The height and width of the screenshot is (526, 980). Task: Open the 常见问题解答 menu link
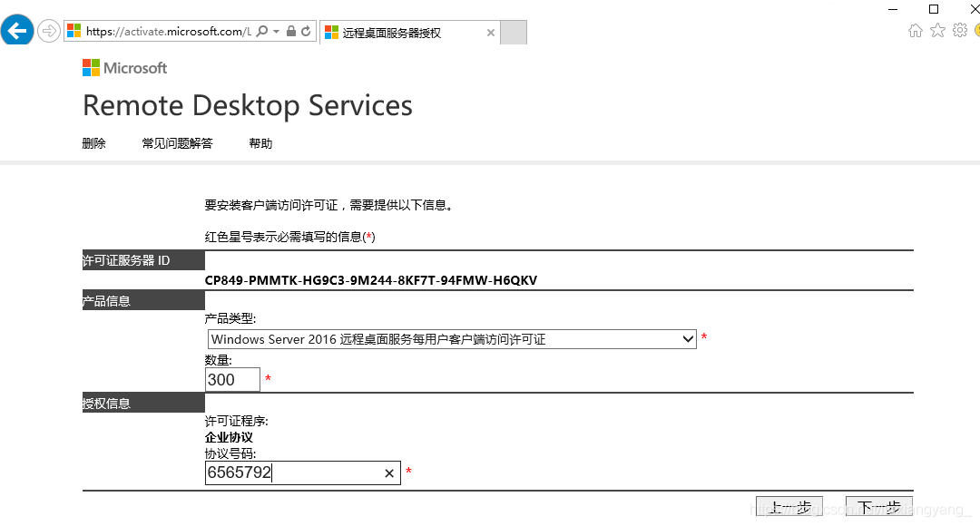click(x=177, y=143)
